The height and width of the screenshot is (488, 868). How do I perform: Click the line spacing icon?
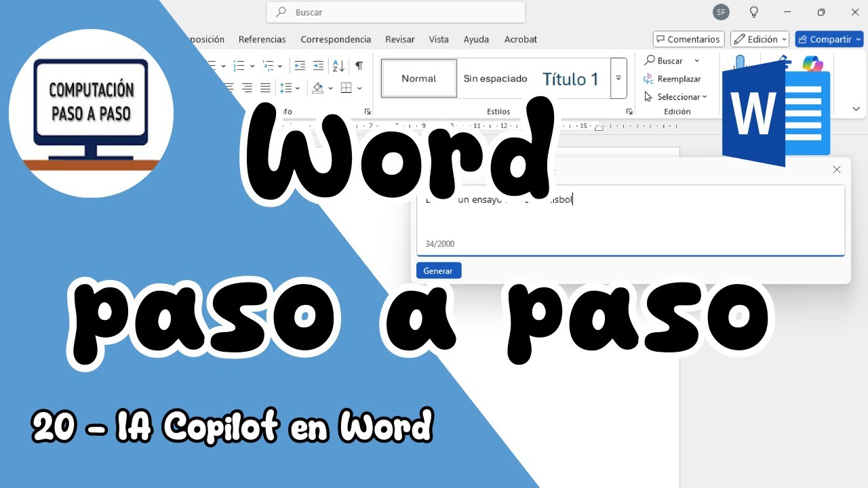coord(285,88)
